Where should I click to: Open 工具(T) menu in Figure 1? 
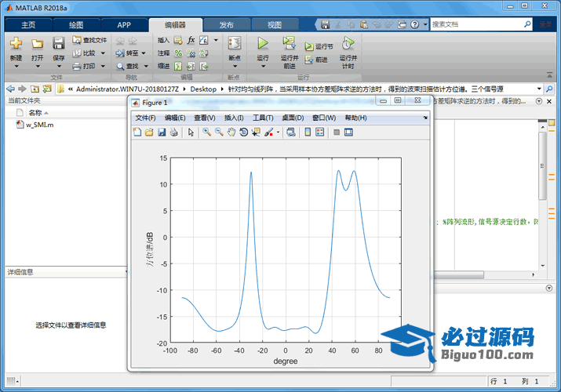coord(263,118)
